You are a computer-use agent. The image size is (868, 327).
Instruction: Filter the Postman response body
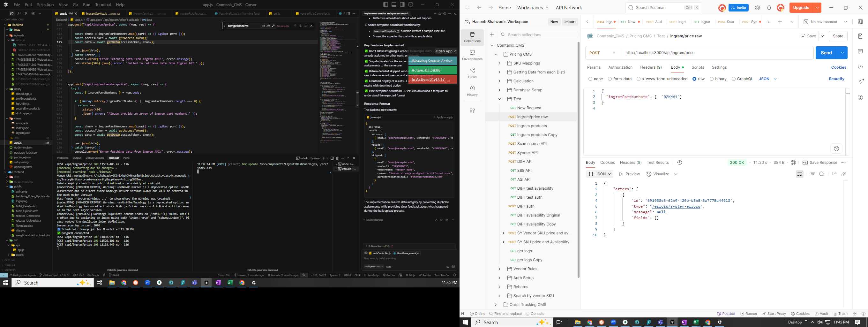pyautogui.click(x=813, y=174)
